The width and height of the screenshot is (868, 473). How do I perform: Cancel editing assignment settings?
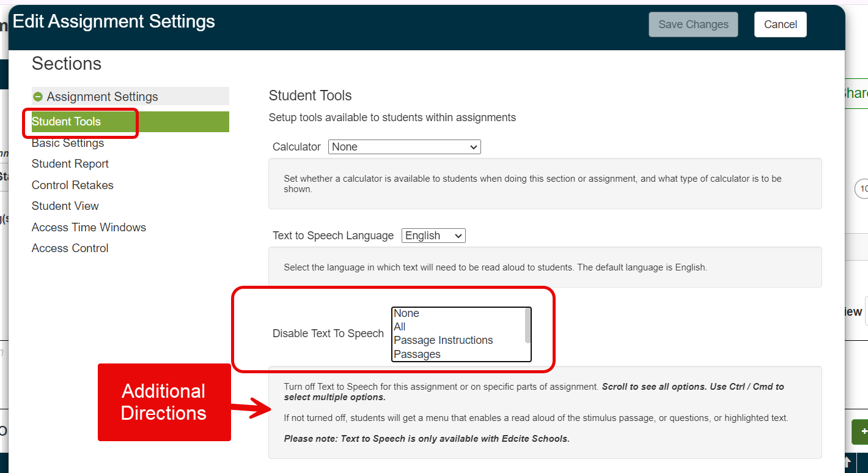point(781,24)
